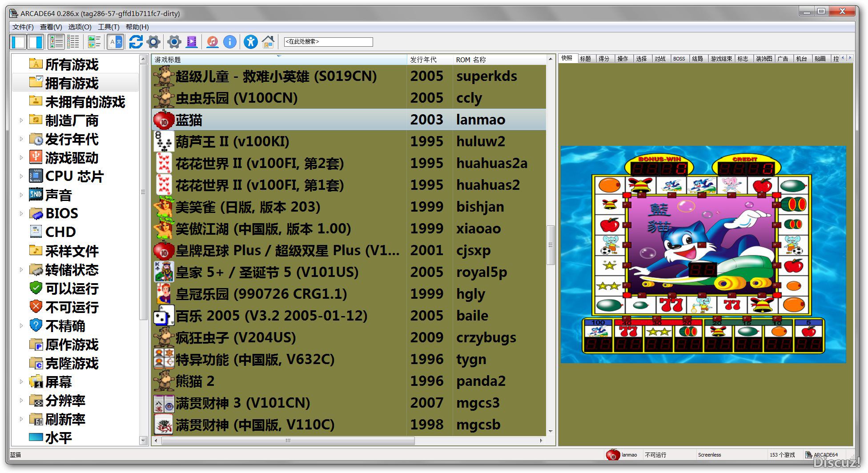Image resolution: width=868 pixels, height=473 pixels.
Task: Click the search input field
Action: coord(328,42)
